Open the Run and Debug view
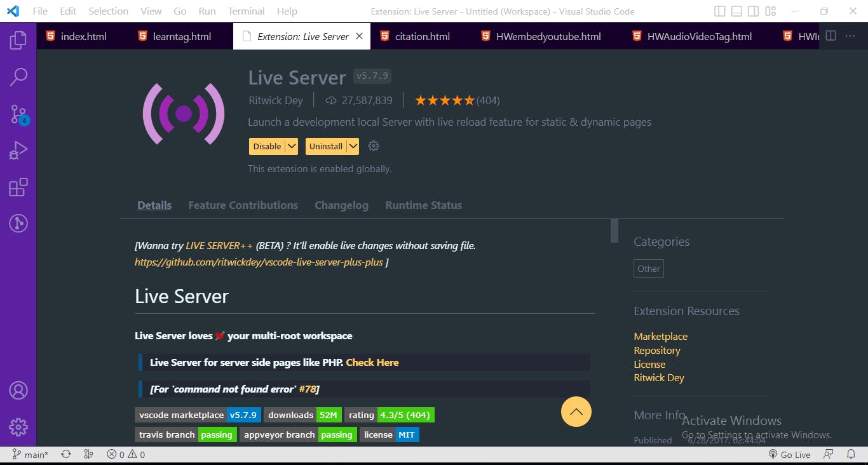Viewport: 868px width, 465px height. (18, 151)
